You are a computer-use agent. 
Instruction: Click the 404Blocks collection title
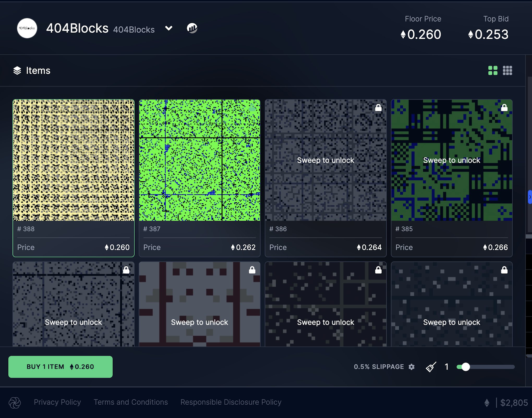[x=77, y=28]
